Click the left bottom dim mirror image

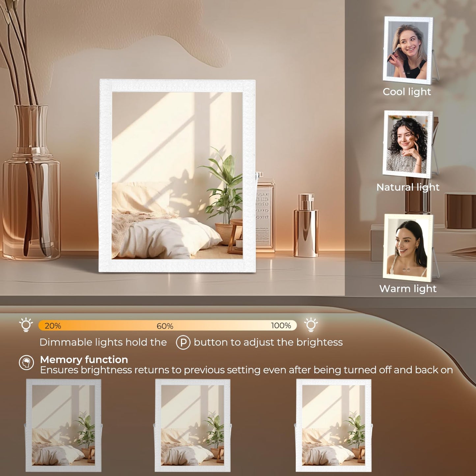pyautogui.click(x=64, y=425)
